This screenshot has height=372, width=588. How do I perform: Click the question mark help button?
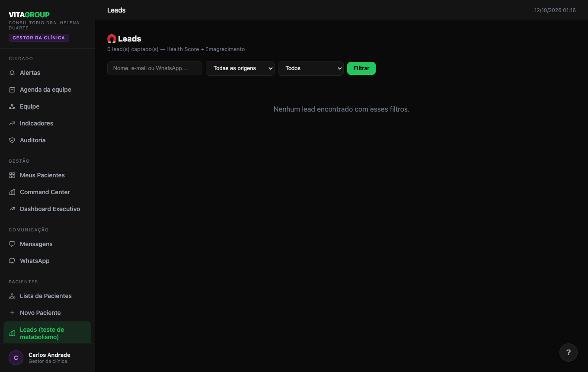pos(569,353)
